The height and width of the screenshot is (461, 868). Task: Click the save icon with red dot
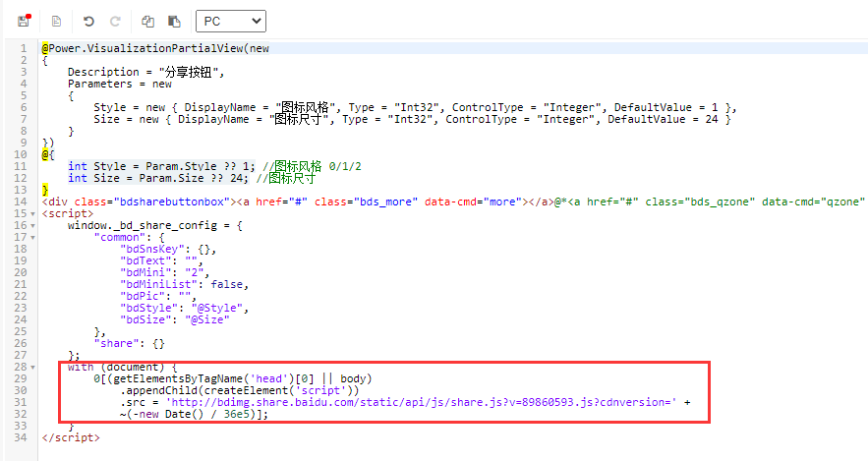pos(23,21)
